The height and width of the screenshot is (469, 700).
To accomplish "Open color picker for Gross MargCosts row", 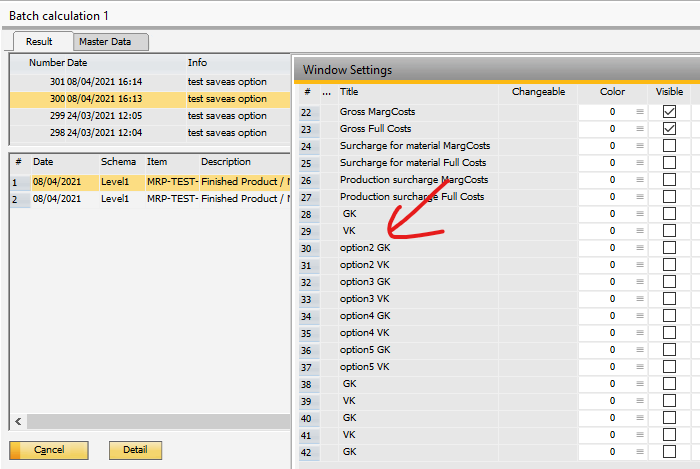I will 640,112.
